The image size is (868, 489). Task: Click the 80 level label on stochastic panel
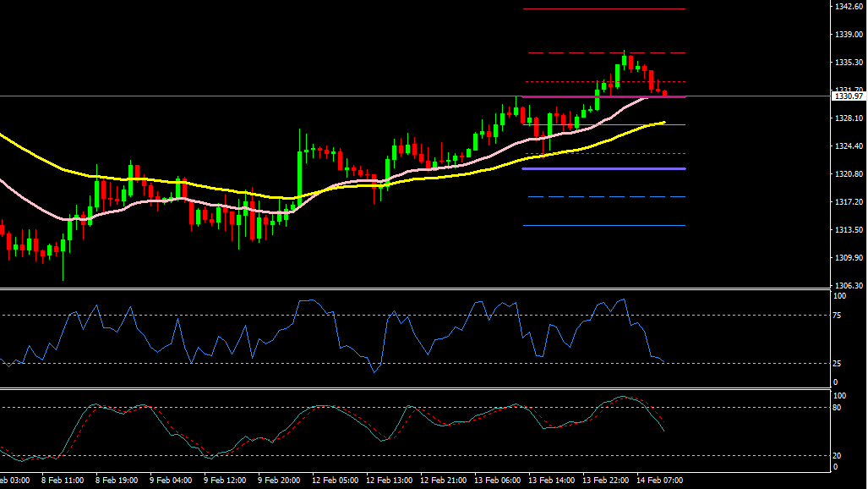tap(837, 408)
